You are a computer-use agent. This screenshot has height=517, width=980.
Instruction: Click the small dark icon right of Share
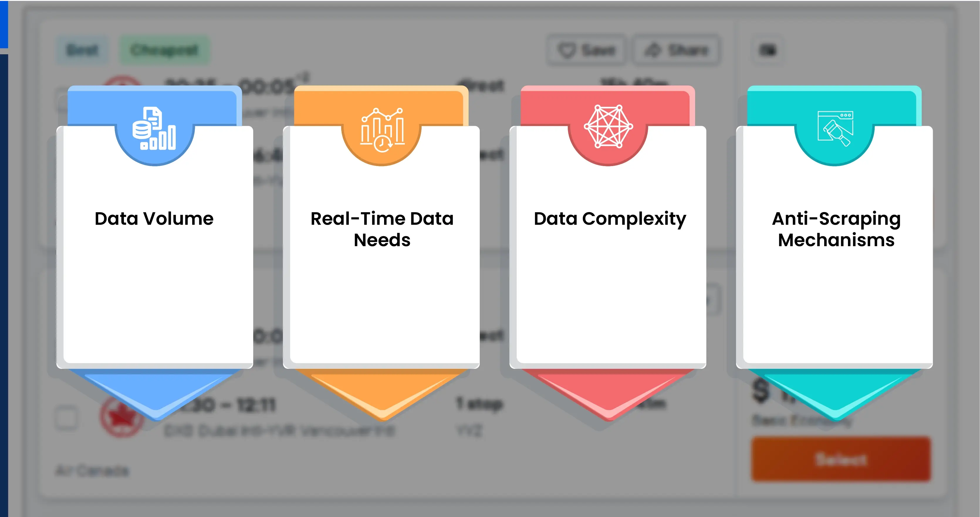767,50
